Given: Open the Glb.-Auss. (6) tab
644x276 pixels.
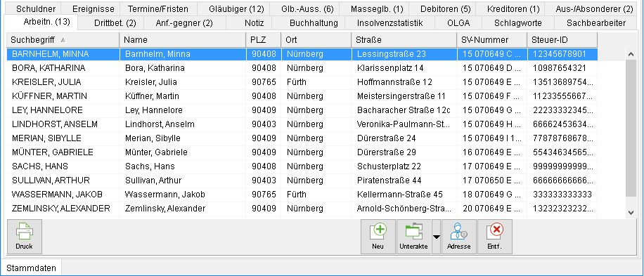Looking at the screenshot, I should tap(304, 8).
